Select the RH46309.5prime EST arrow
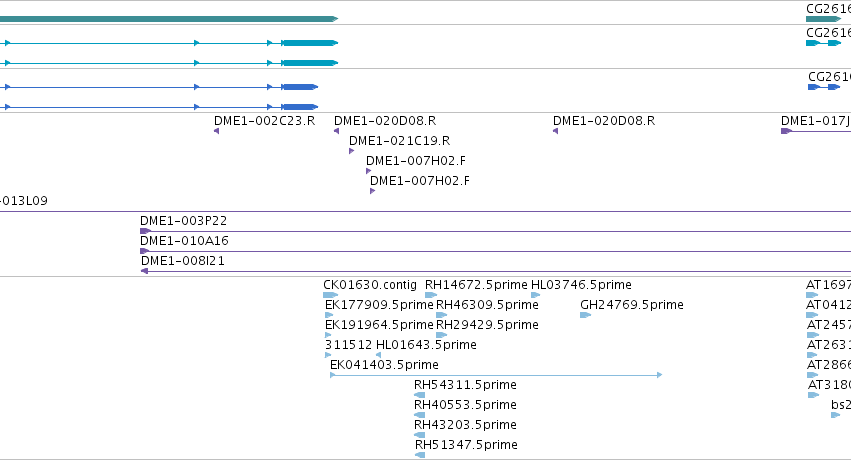 tap(442, 315)
